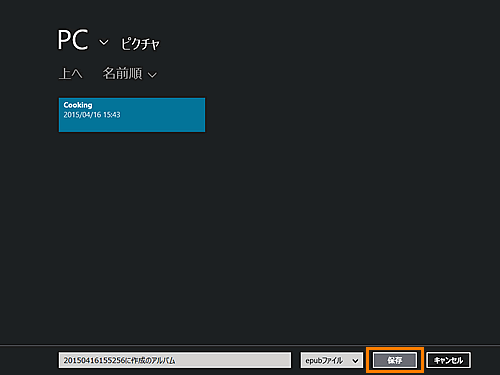Click the Cooking folder name text

(78, 105)
